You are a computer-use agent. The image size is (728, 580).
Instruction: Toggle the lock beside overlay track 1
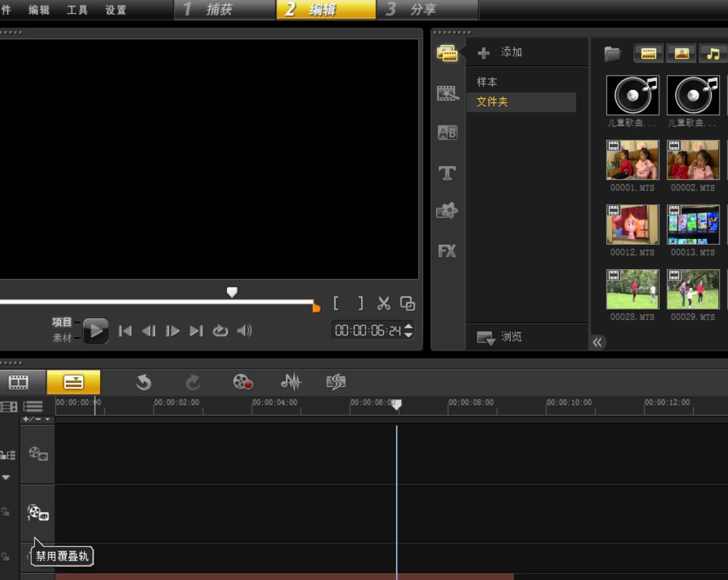(x=5, y=512)
